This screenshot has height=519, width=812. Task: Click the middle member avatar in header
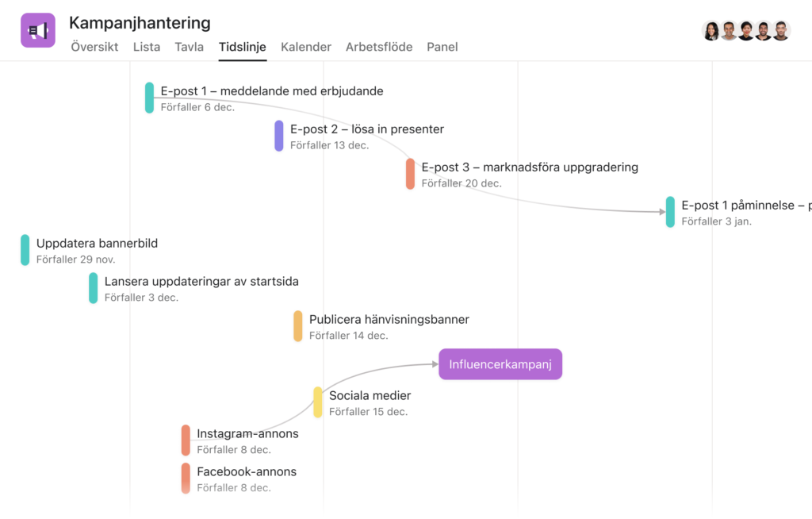click(746, 31)
